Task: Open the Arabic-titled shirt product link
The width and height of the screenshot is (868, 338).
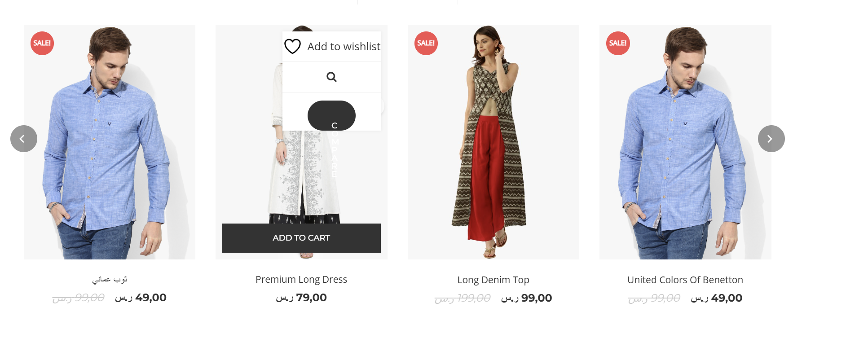Action: click(x=110, y=279)
